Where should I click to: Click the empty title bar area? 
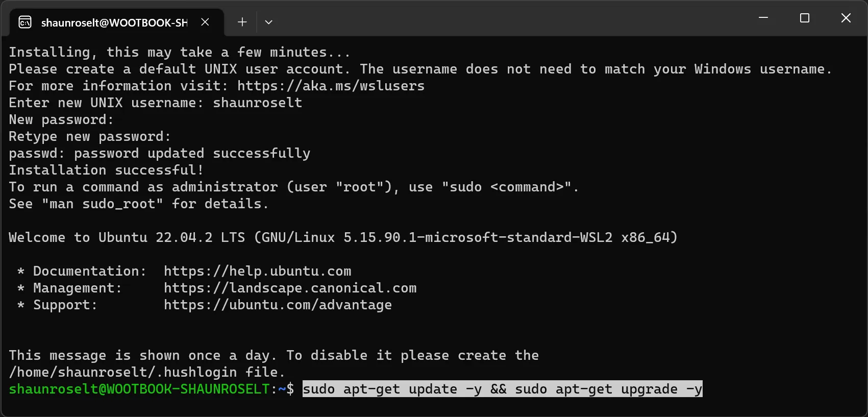pyautogui.click(x=510, y=18)
